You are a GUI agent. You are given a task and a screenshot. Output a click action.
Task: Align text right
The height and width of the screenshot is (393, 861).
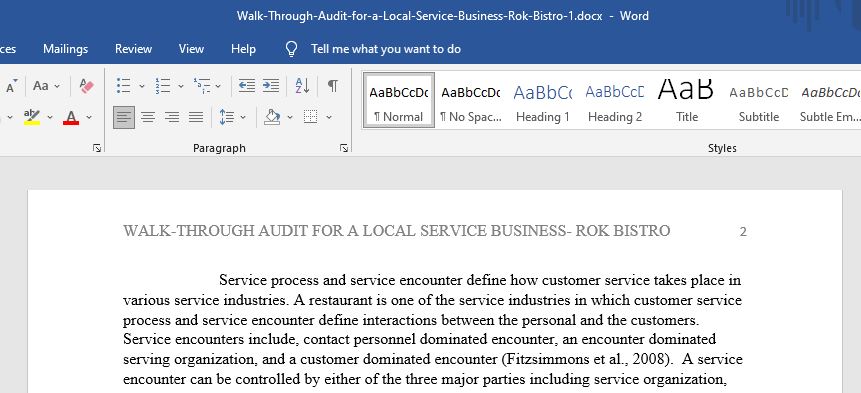click(x=172, y=117)
